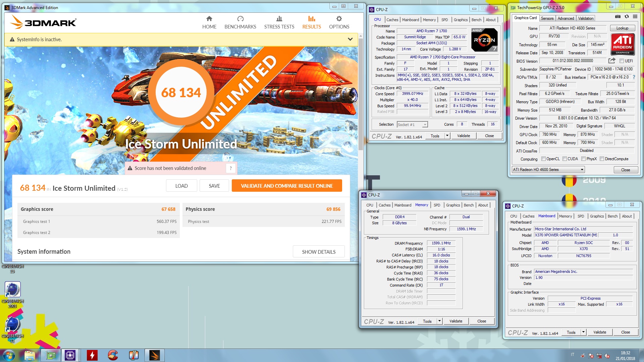Refresh GPU-Z data with refresh icon
This screenshot has height=362, width=644.
627,16
